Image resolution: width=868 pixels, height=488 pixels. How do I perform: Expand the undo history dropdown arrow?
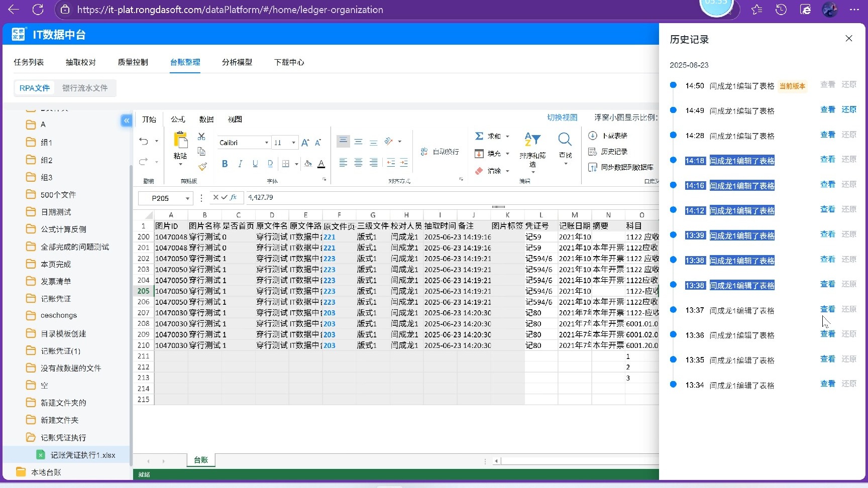157,142
